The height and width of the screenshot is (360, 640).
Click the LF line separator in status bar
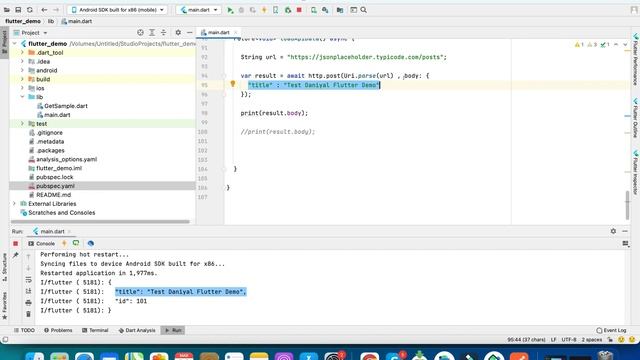(x=553, y=340)
